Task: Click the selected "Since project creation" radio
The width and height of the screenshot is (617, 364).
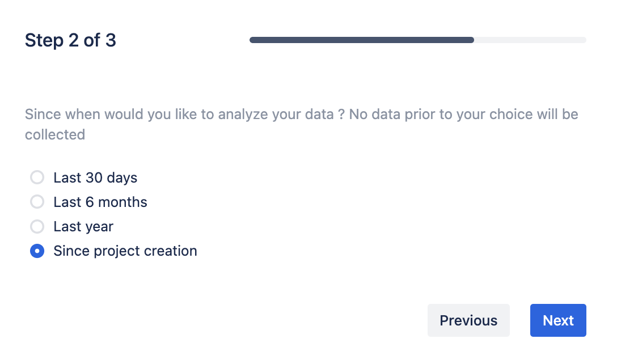Action: (37, 251)
